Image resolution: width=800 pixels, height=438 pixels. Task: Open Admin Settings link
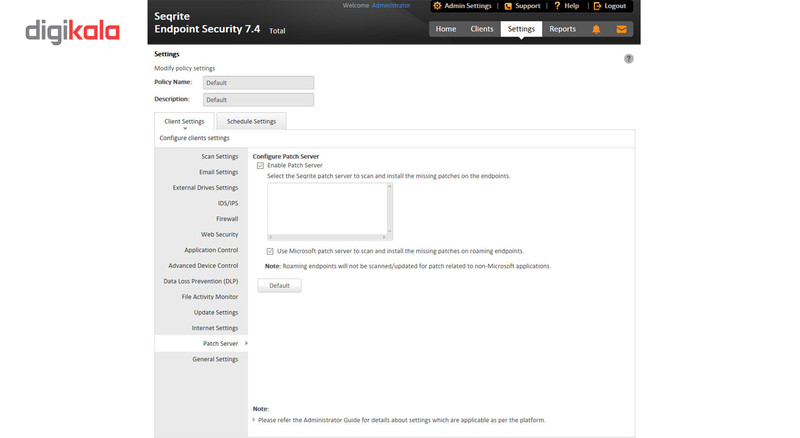(467, 6)
